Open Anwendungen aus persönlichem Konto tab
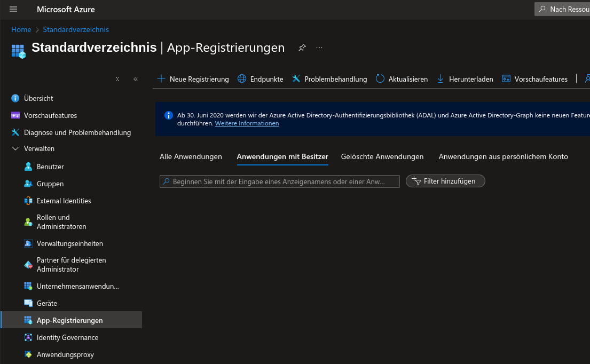This screenshot has width=590, height=364. pos(504,156)
